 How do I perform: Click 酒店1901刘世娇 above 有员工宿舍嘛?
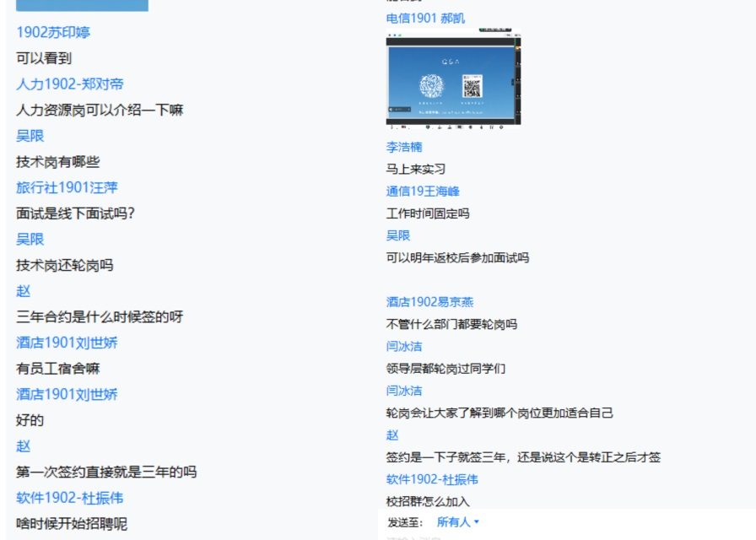point(67,343)
